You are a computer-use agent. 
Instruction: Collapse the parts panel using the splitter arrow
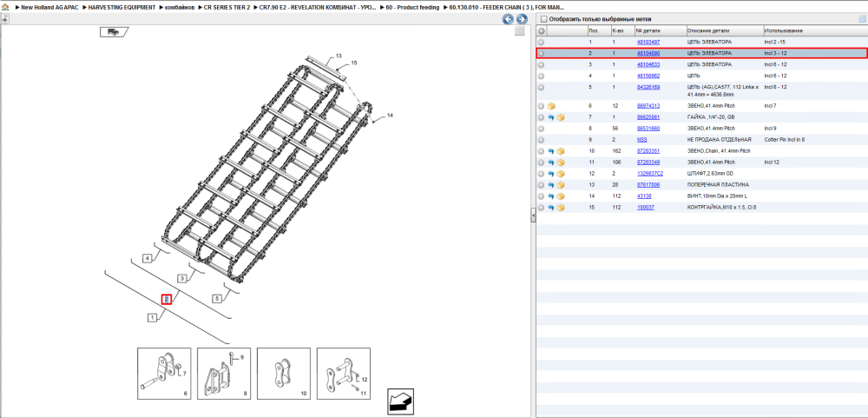[x=533, y=216]
